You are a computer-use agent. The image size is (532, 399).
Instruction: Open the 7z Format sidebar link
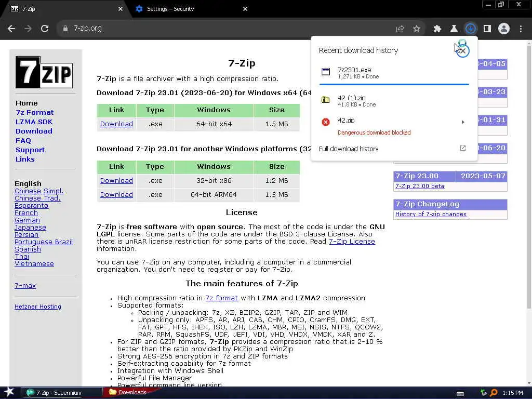click(35, 113)
